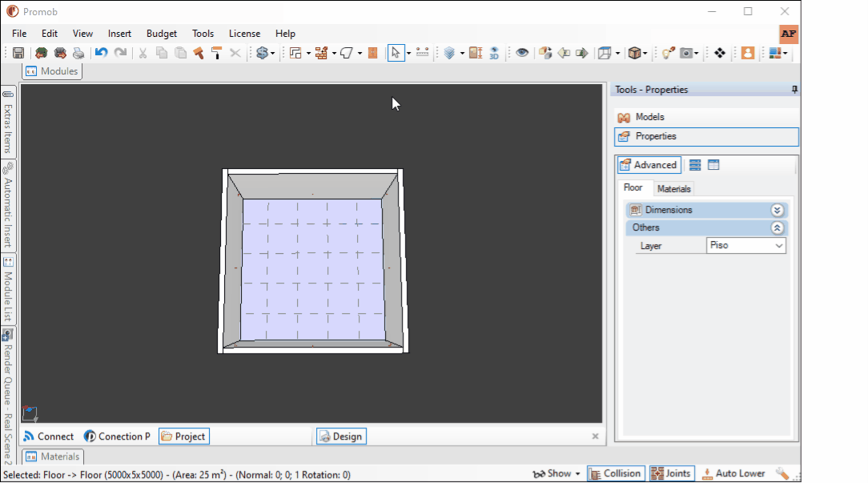Open dropdown arrow next to layers icon
868x483 pixels.
coord(462,53)
